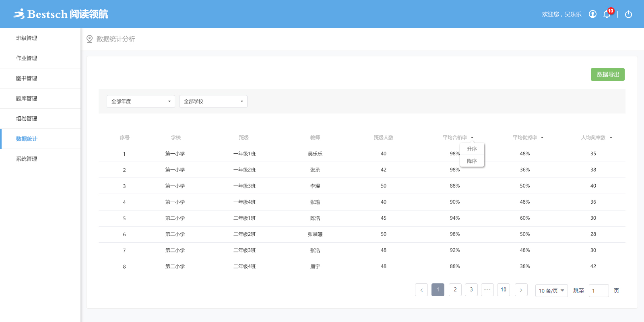Go to page 3

point(471,290)
